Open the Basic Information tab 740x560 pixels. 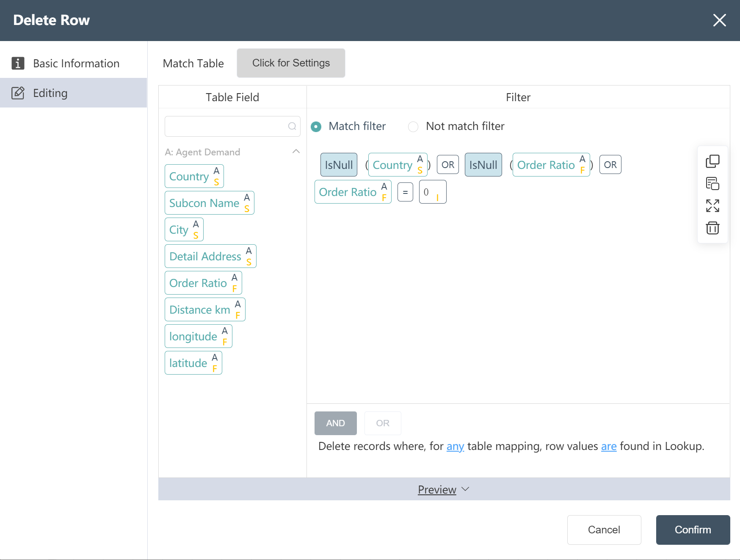tap(74, 63)
